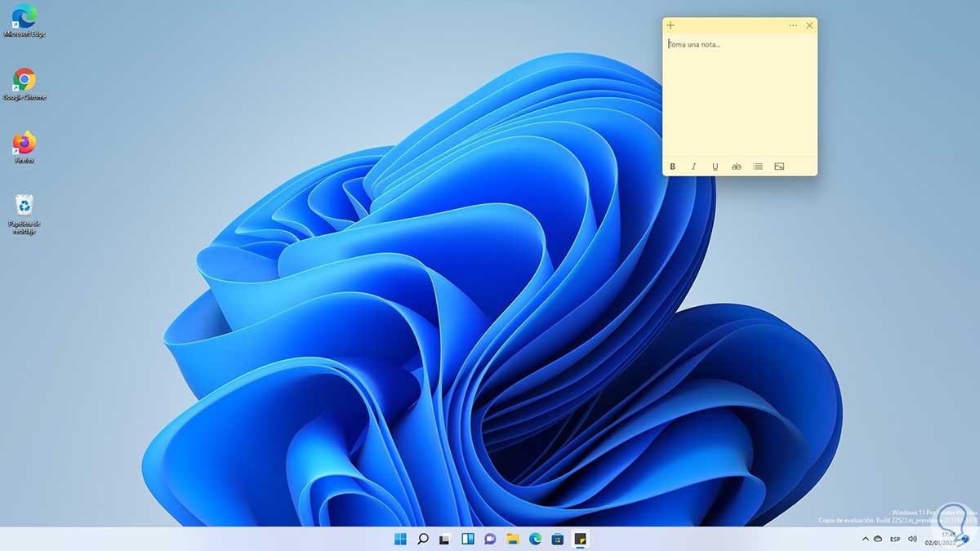Toggle bold formatting in sticky note
The height and width of the screenshot is (551, 980).
pyautogui.click(x=673, y=167)
